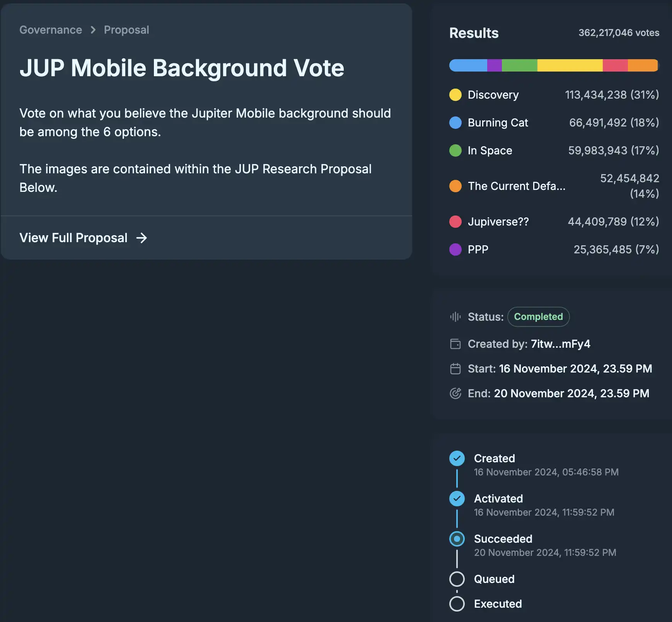
Task: Click the wallet icon next to Created by
Action: click(x=455, y=344)
